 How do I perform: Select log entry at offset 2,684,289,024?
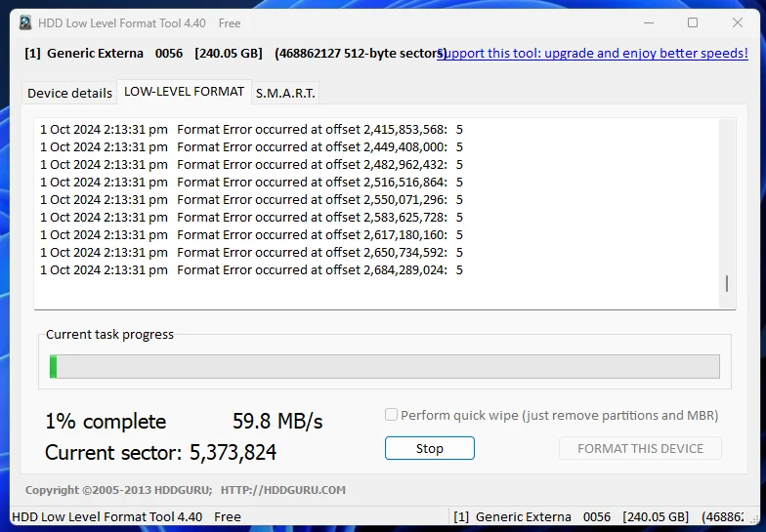point(251,269)
